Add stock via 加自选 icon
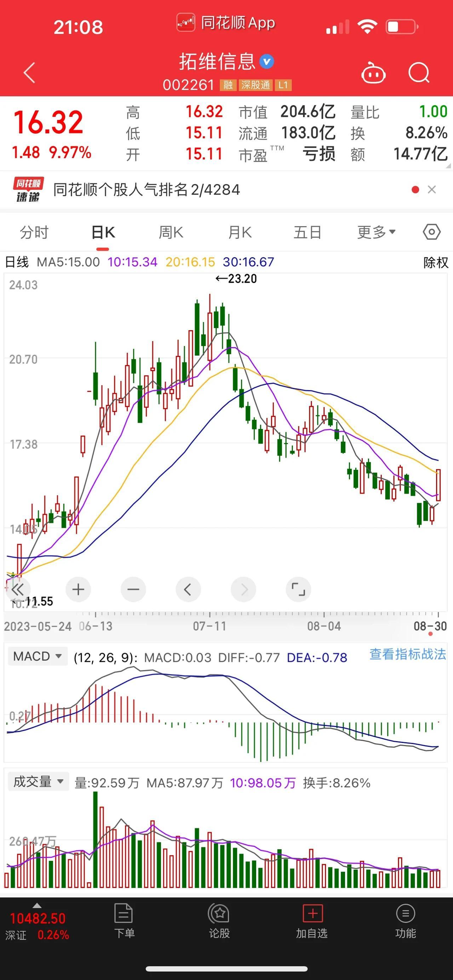Image resolution: width=453 pixels, height=980 pixels. point(312,913)
